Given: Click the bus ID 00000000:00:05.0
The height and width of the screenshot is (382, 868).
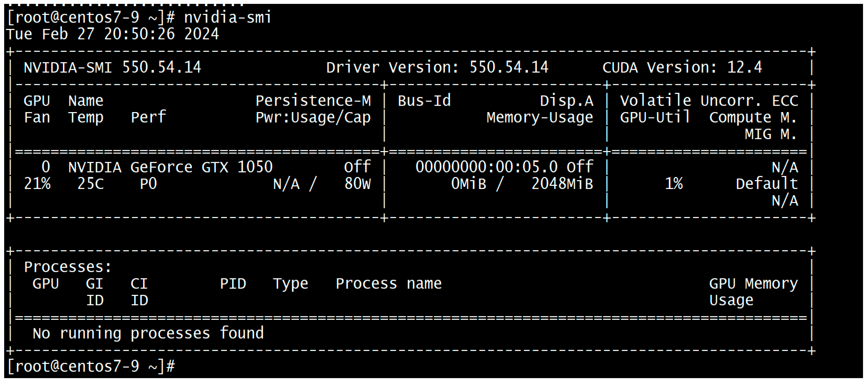Looking at the screenshot, I should click(486, 167).
